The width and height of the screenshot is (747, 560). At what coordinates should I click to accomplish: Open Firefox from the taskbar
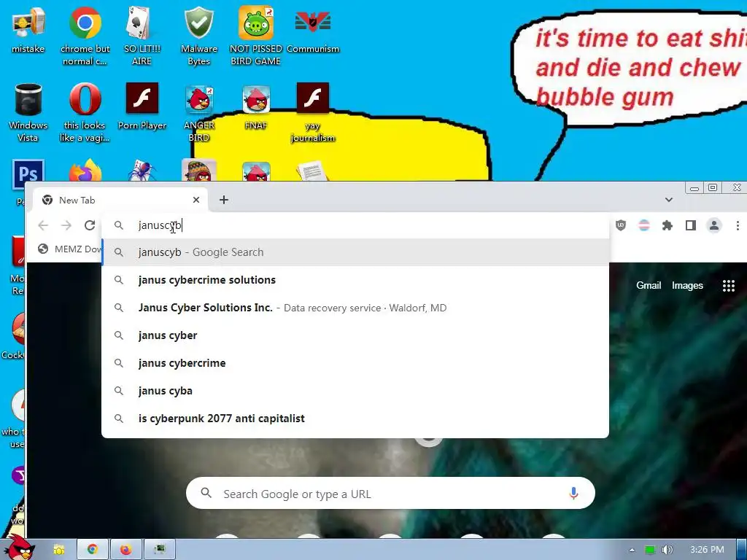(125, 550)
